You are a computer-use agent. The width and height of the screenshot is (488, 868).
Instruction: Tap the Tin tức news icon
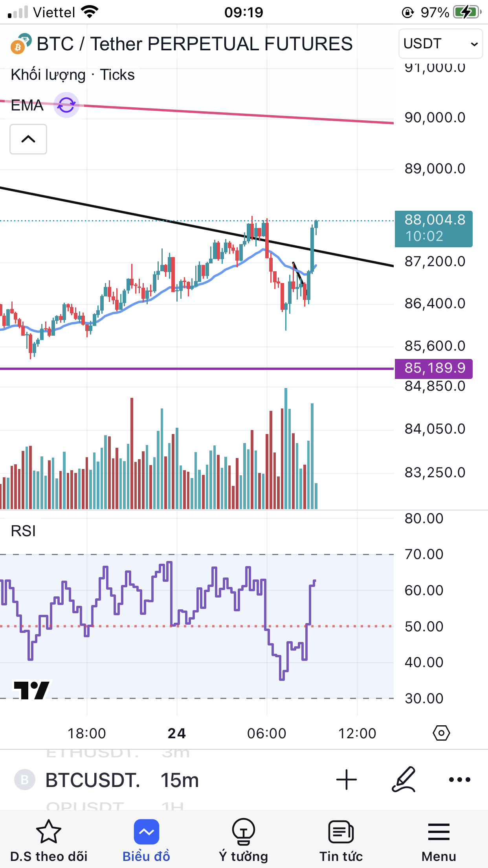click(x=341, y=832)
